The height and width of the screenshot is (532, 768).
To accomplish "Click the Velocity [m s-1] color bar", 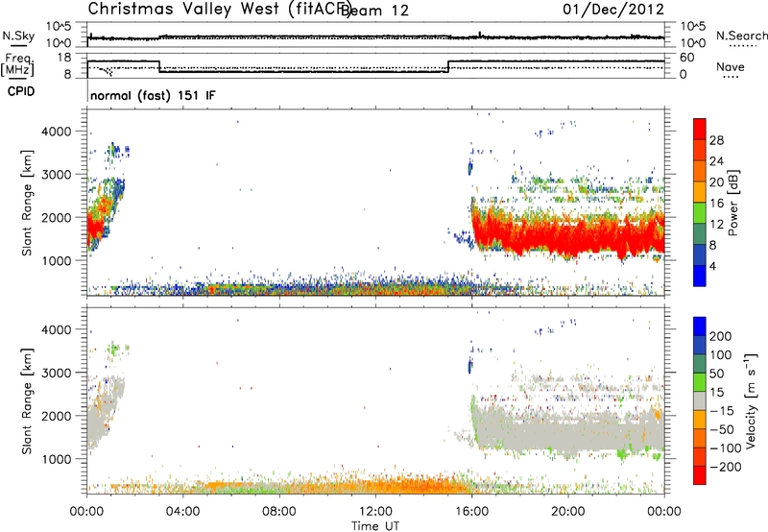I will click(700, 400).
